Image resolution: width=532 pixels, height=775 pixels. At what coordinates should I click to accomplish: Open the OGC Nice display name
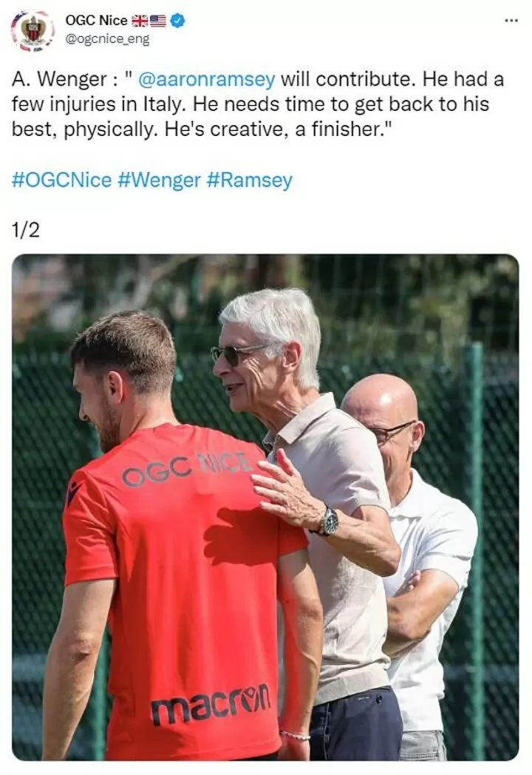(x=96, y=21)
